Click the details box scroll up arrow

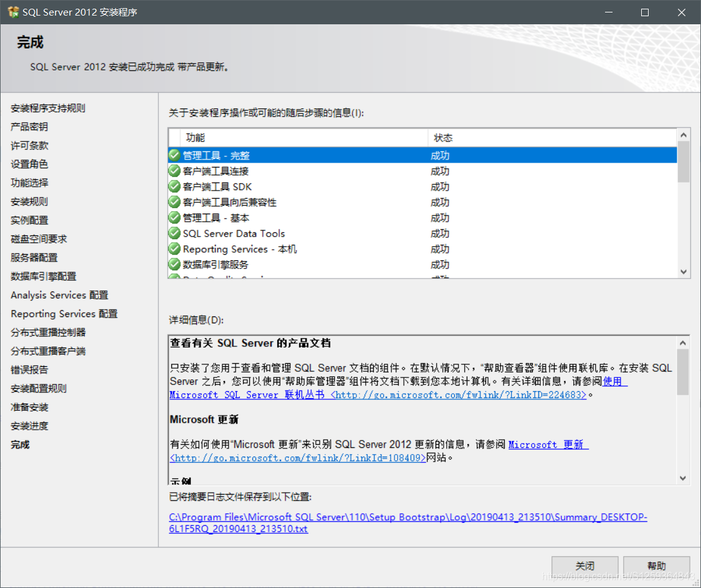click(x=683, y=343)
